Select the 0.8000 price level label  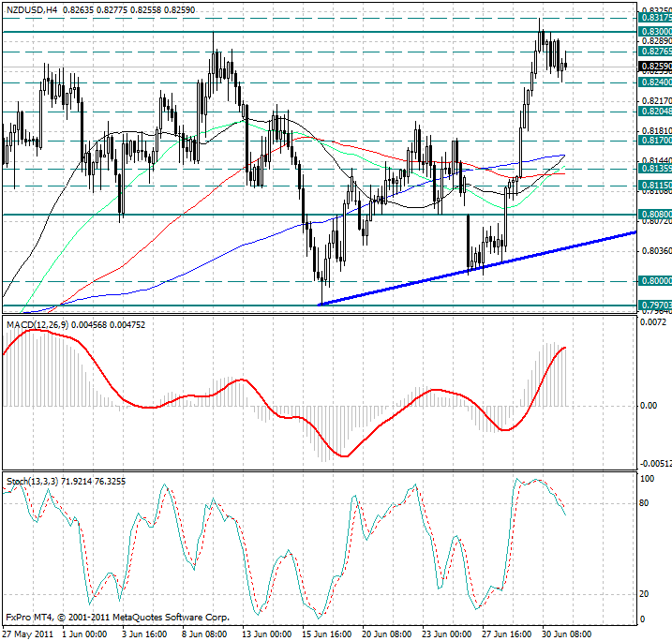pos(654,281)
